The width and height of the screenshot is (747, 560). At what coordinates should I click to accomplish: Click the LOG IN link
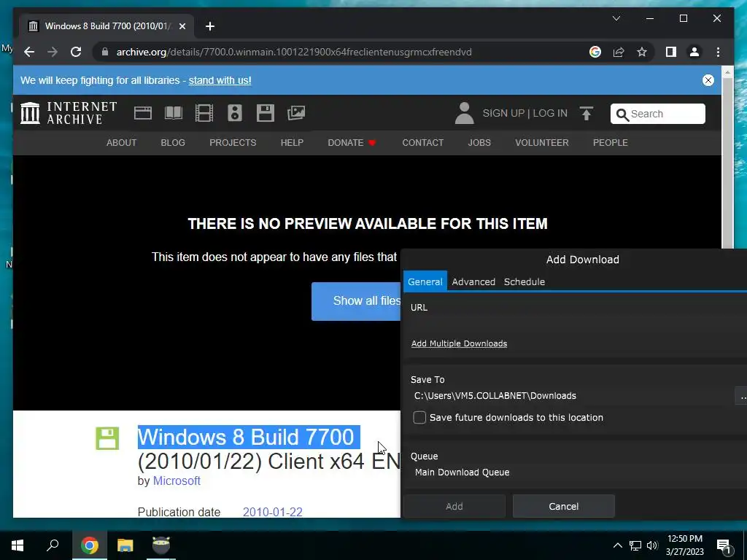pos(550,113)
